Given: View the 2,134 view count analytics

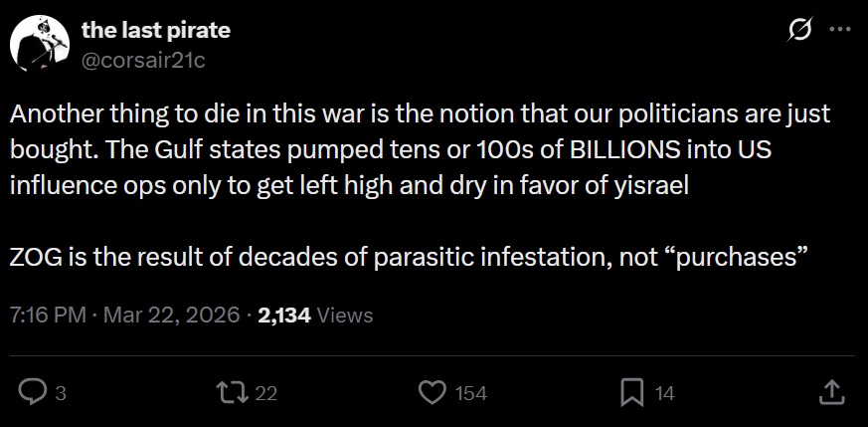Looking at the screenshot, I should pyautogui.click(x=284, y=316).
